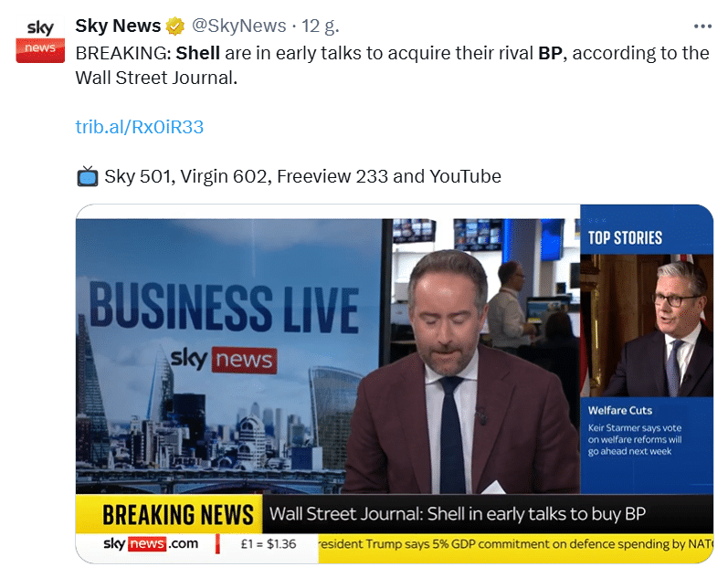Click the TV emoji icon

click(x=88, y=176)
